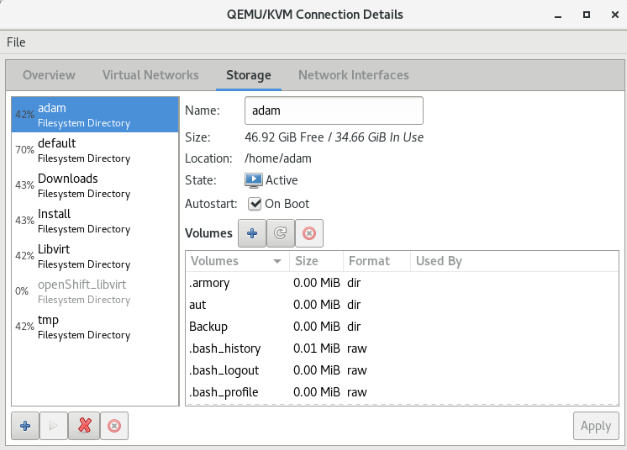The height and width of the screenshot is (450, 627).
Task: Switch to the Virtual Networks tab
Action: tap(150, 75)
